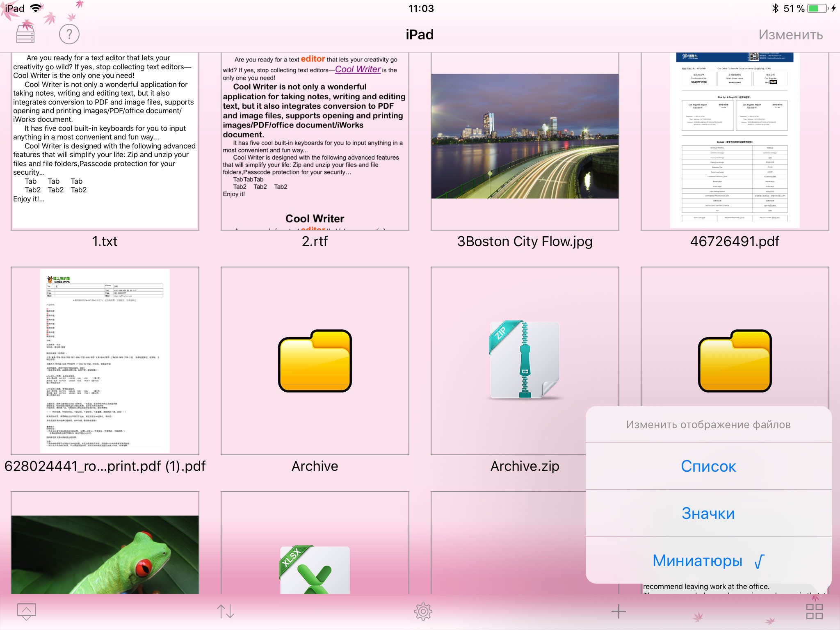Tap the help question mark icon
This screenshot has height=630, width=840.
coord(69,34)
